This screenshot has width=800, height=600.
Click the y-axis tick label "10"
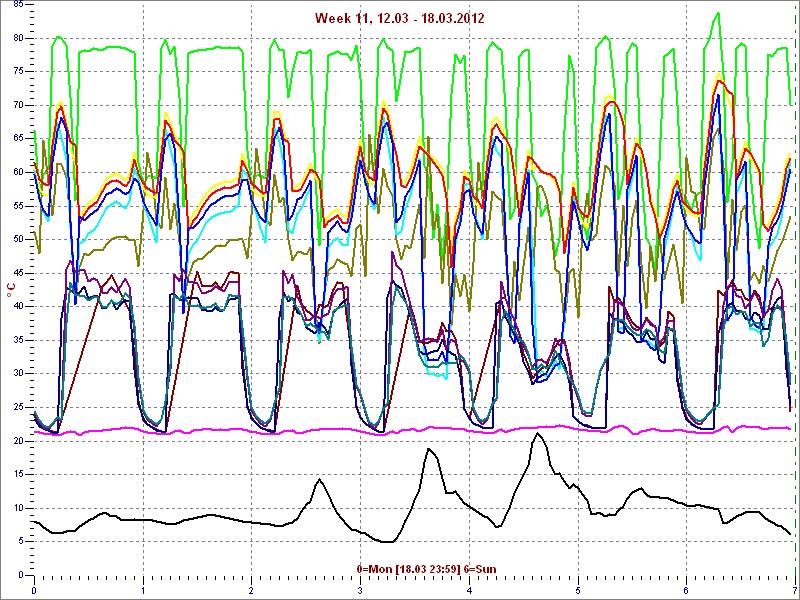pyautogui.click(x=18, y=508)
